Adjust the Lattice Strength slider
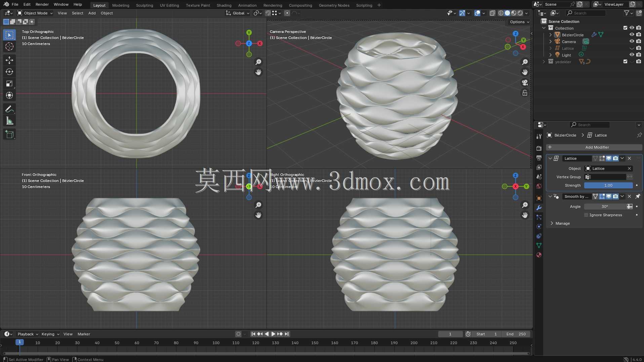The image size is (644, 362). (x=608, y=185)
